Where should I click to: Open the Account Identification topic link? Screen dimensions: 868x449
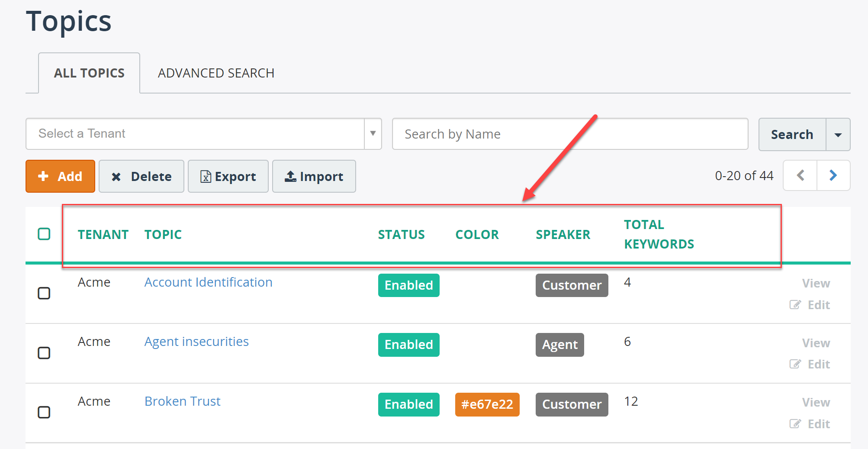(x=209, y=282)
